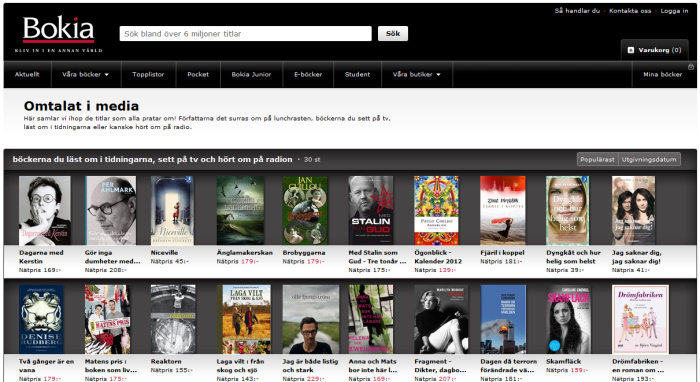This screenshot has height=382, width=700.
Task: Open Mina böcker menu item
Action: [x=662, y=75]
